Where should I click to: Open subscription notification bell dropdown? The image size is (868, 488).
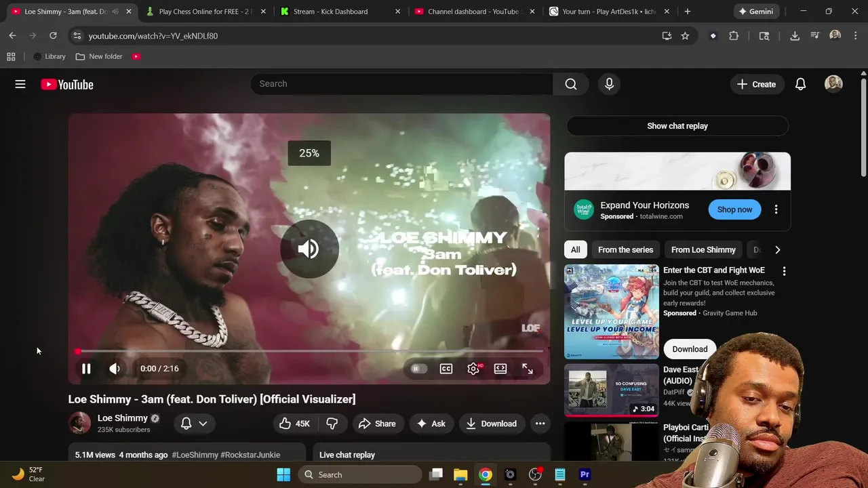click(x=193, y=424)
